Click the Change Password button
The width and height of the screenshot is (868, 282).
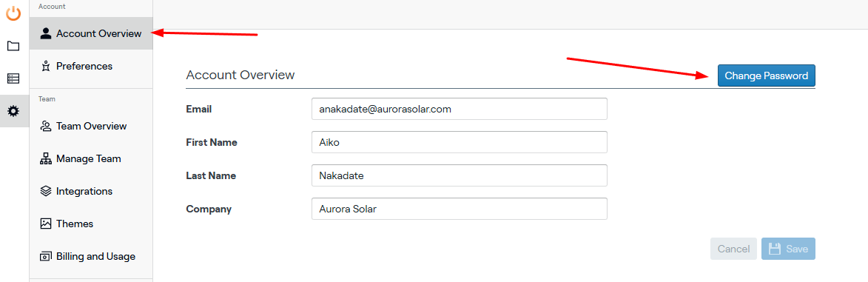pos(766,76)
